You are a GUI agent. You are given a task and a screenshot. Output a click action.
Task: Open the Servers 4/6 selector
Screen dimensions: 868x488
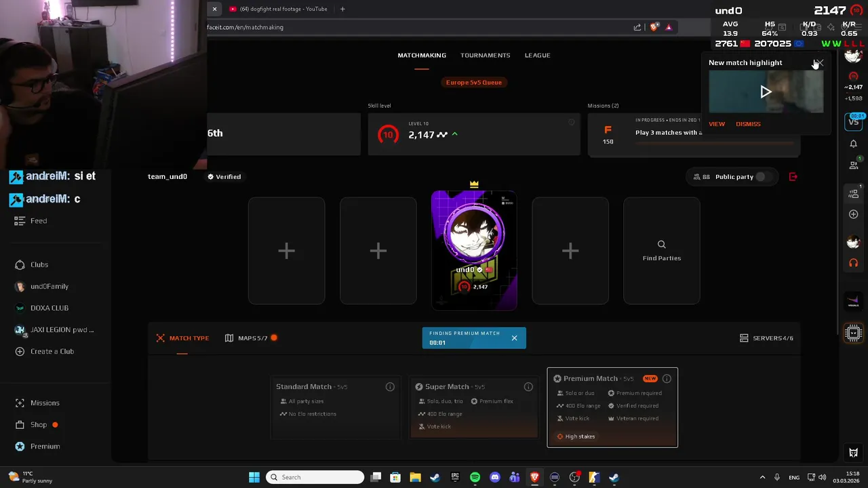click(x=766, y=338)
